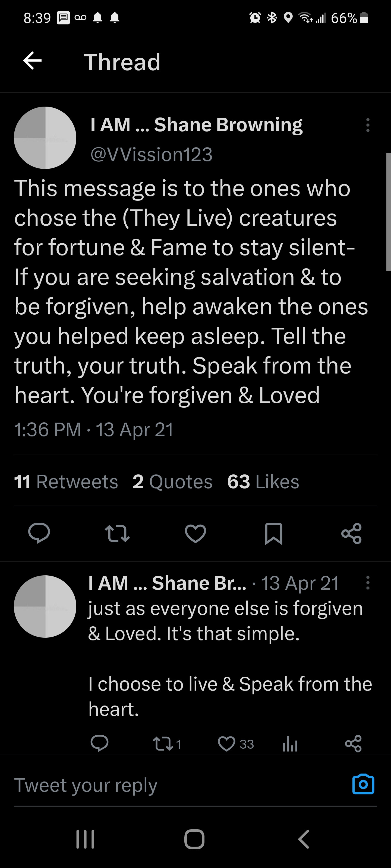View the 63 Likes list
The image size is (391, 868).
(263, 481)
